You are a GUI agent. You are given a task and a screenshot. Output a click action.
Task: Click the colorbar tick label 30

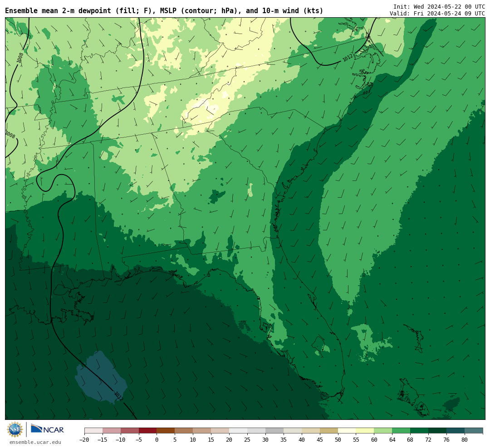(265, 440)
